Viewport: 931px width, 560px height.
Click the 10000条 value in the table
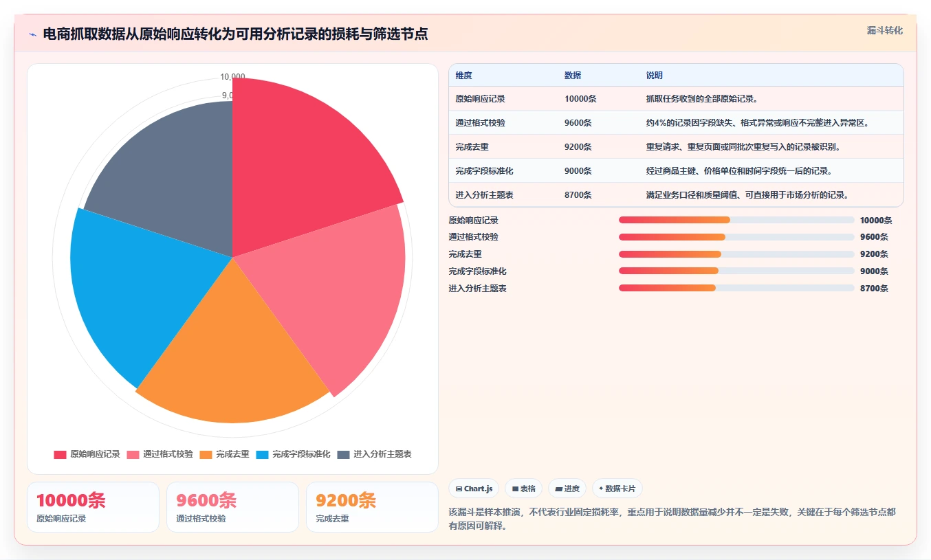(x=580, y=99)
